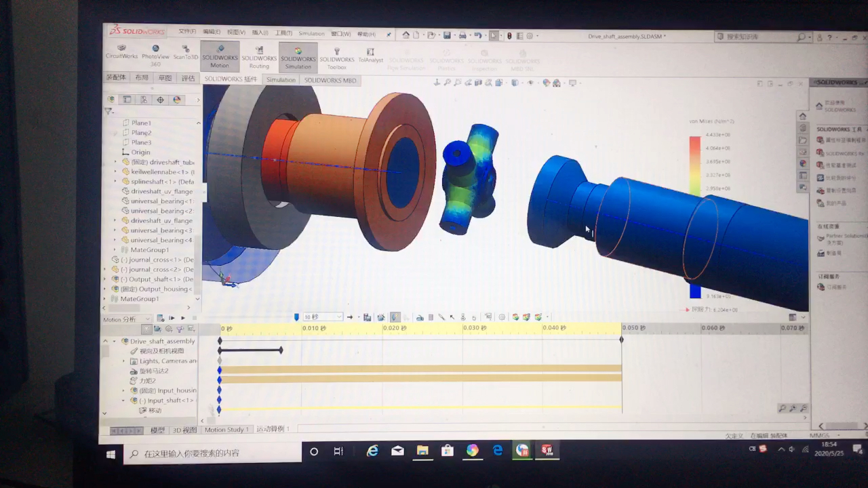Toggle the Filter Animated button
This screenshot has height=488, width=868.
coord(157,329)
